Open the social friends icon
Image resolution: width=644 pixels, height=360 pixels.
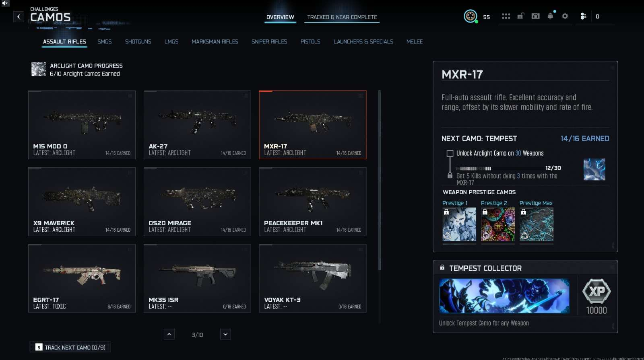583,16
